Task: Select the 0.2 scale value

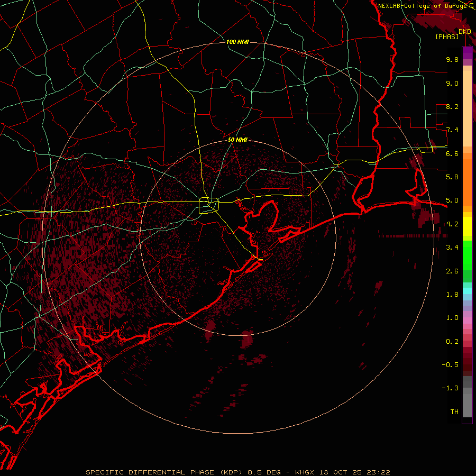Action: click(x=452, y=342)
